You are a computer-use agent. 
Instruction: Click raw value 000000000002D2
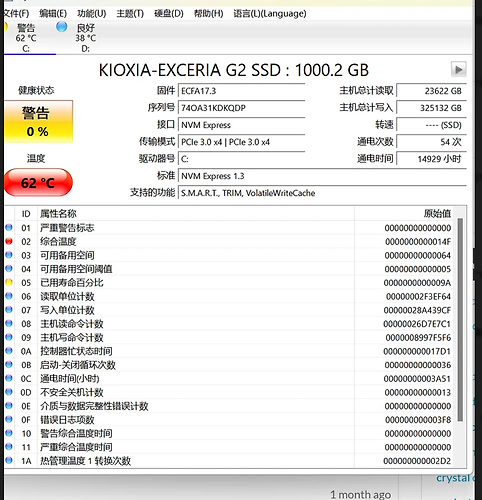[417, 461]
